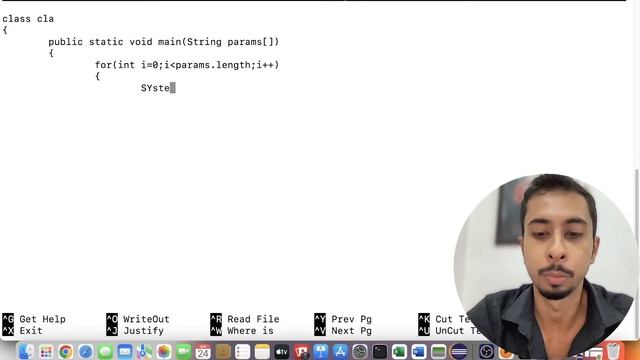Open Maps from the dock
This screenshot has height=360, width=640.
144,351
